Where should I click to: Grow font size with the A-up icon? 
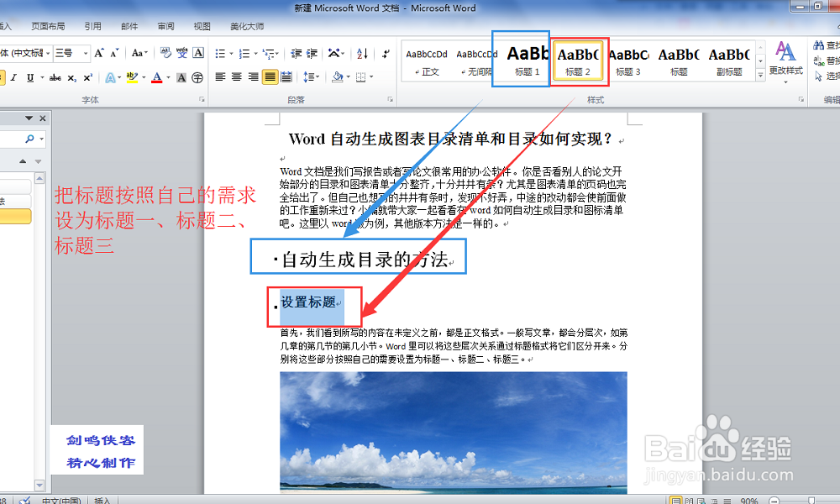tap(99, 53)
